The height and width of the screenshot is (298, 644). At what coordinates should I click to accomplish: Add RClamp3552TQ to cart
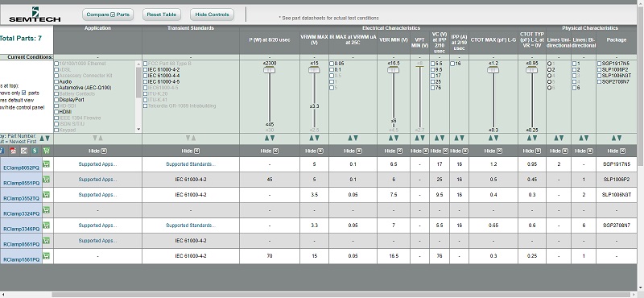point(46,194)
